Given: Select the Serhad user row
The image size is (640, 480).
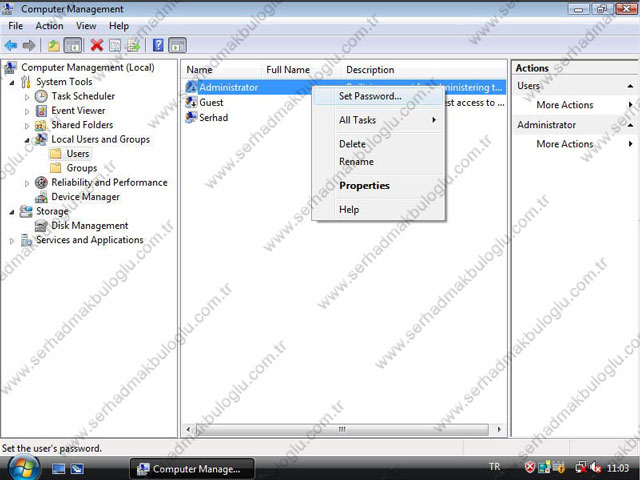Looking at the screenshot, I should tap(344, 118).
